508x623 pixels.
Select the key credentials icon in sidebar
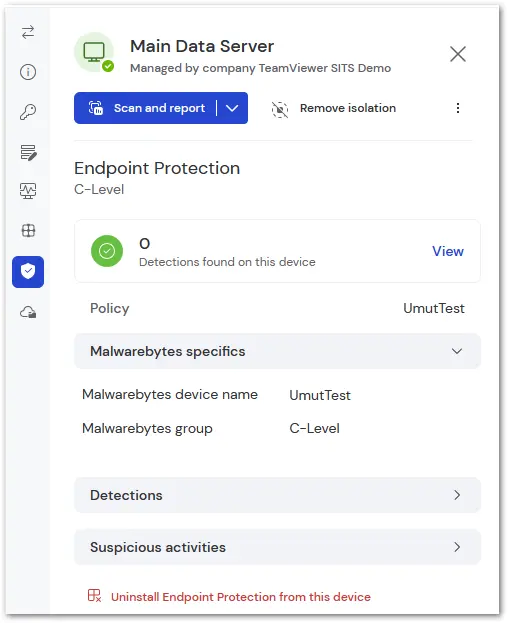(28, 112)
